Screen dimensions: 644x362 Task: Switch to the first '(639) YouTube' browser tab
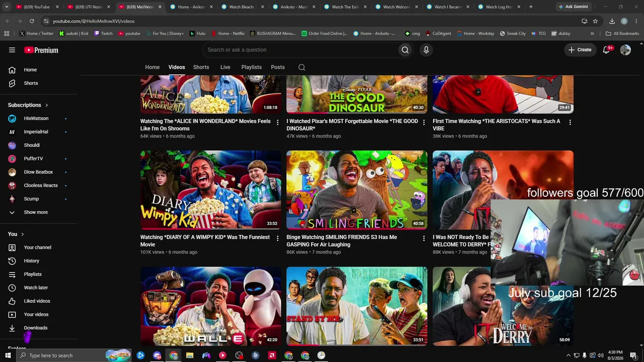click(x=38, y=7)
